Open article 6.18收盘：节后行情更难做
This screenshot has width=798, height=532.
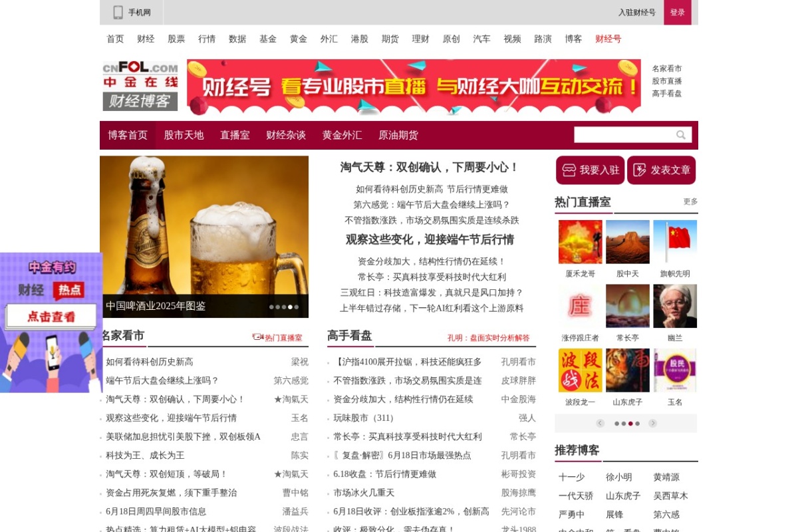coord(384,474)
